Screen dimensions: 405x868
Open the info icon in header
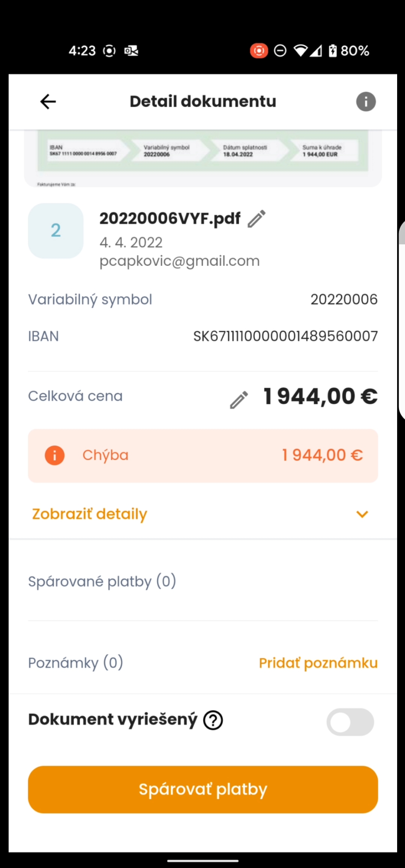[366, 102]
